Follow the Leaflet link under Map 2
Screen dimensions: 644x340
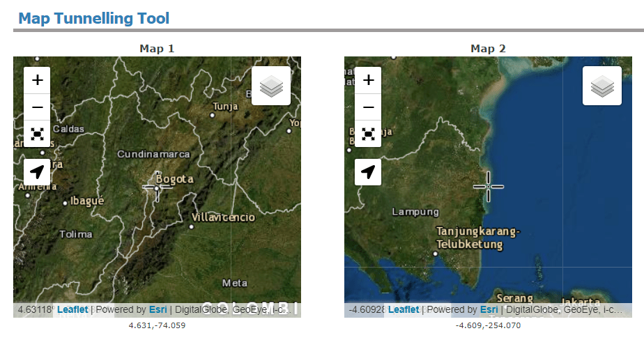404,309
